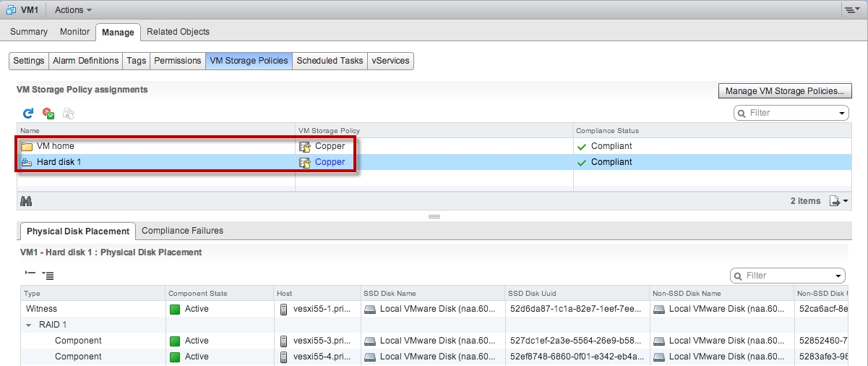
Task: Click the VM home folder icon
Action: [x=27, y=146]
